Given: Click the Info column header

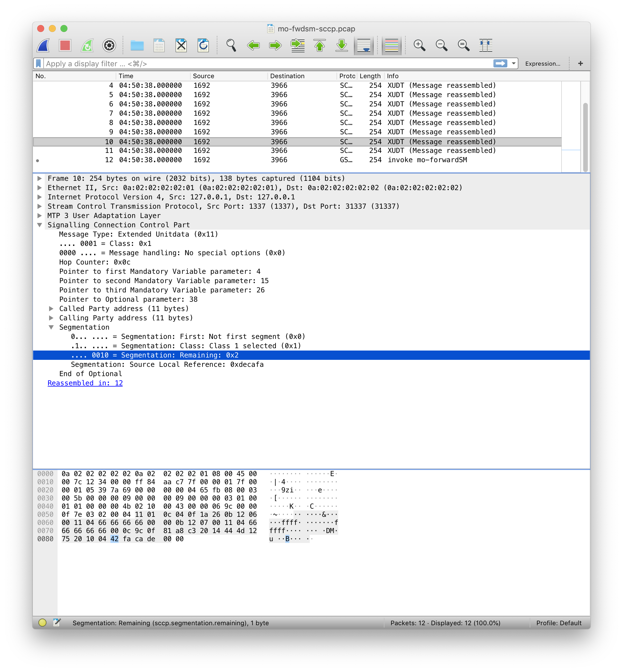Looking at the screenshot, I should click(x=393, y=76).
